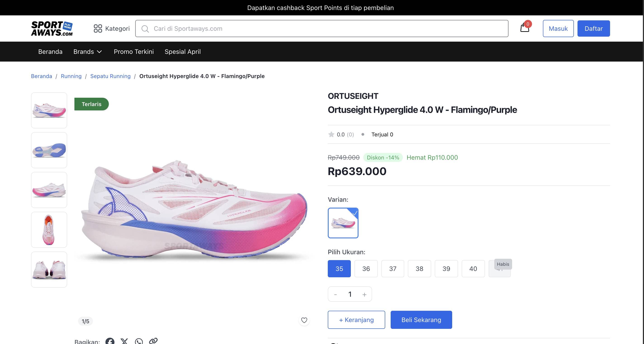This screenshot has height=344, width=644.
Task: Decrease quantity with the minus stepper
Action: pyautogui.click(x=335, y=294)
